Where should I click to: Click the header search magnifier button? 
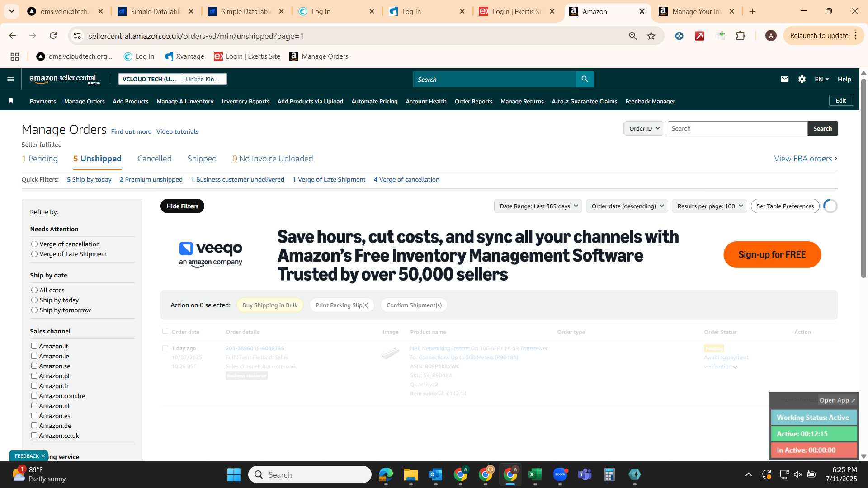click(585, 79)
